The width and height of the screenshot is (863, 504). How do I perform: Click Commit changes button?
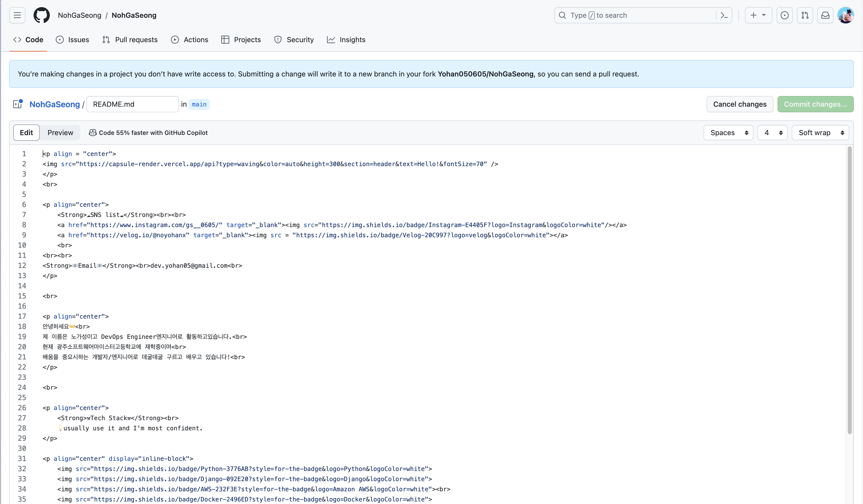click(x=815, y=104)
